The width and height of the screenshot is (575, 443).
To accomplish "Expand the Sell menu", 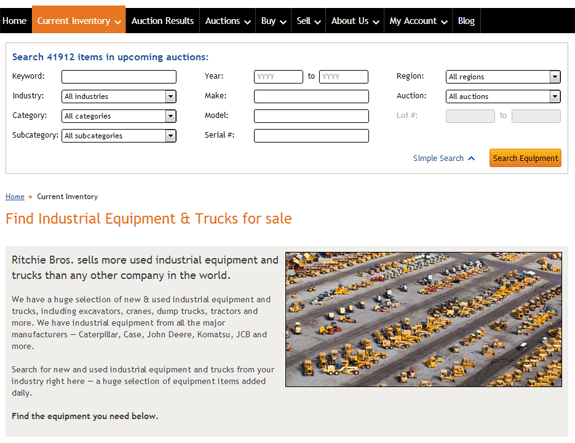I will [x=308, y=21].
